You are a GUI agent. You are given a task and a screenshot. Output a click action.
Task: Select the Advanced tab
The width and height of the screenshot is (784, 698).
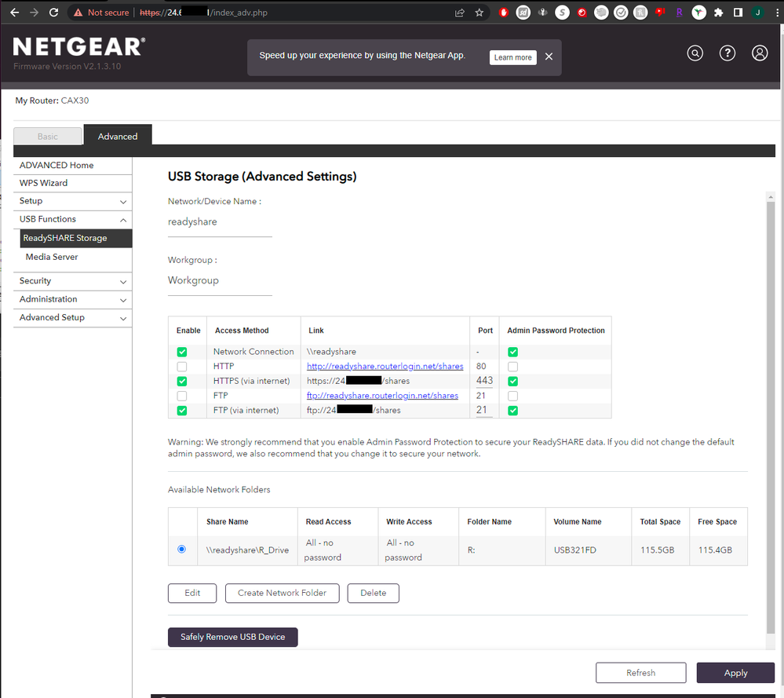pos(118,136)
